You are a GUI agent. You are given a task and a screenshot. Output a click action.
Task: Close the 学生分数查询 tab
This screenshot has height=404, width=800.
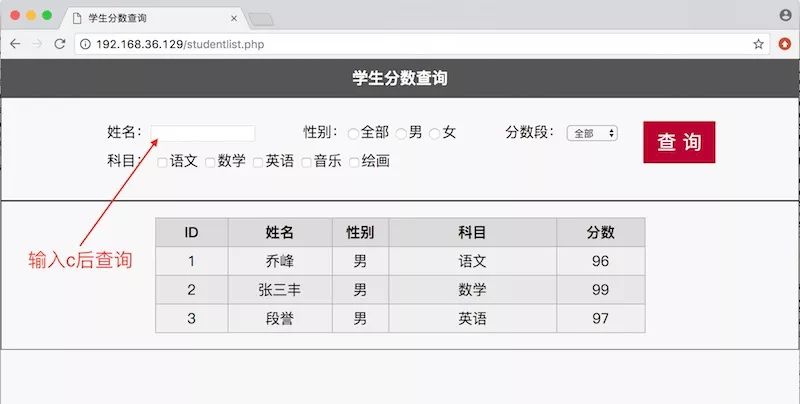pos(234,18)
